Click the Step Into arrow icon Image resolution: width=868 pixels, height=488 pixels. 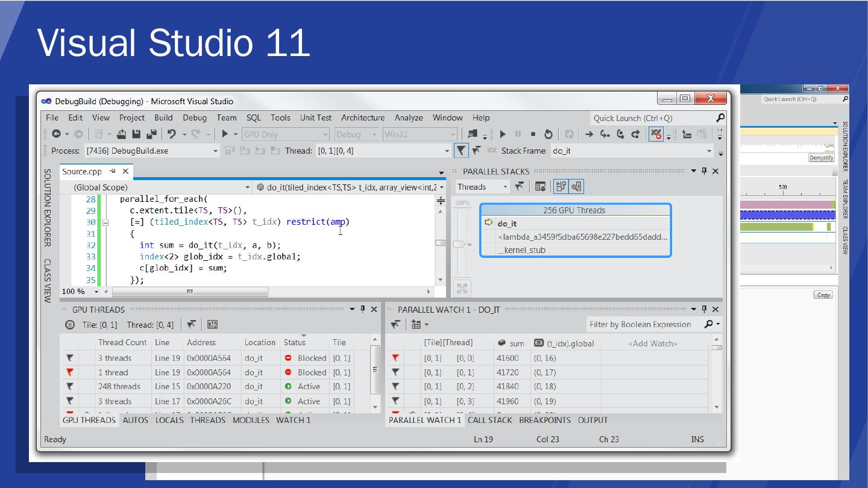pyautogui.click(x=605, y=134)
